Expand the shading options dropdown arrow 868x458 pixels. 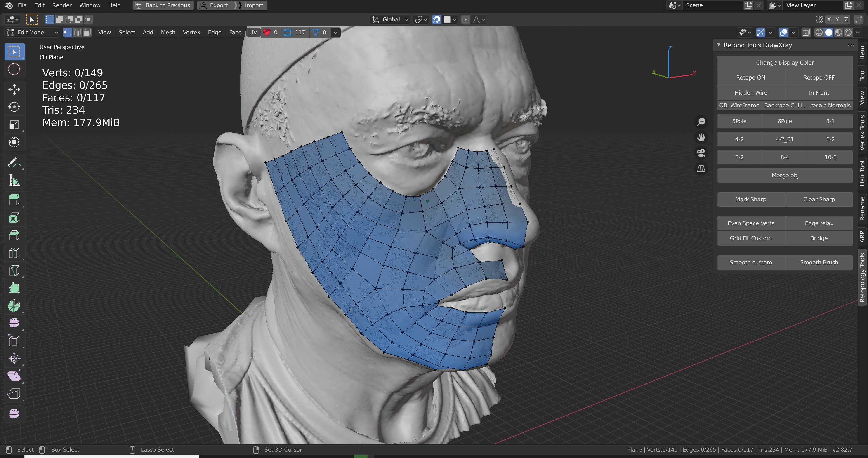click(x=858, y=32)
